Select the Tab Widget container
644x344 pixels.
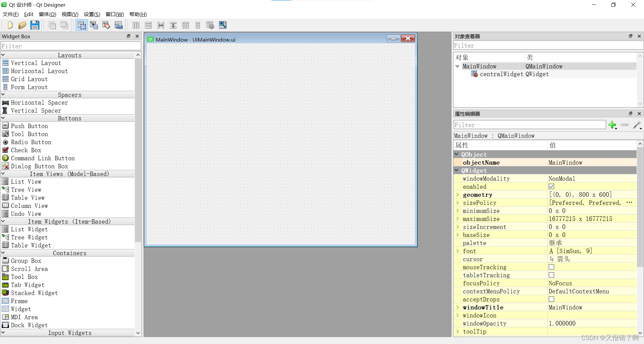coord(28,285)
